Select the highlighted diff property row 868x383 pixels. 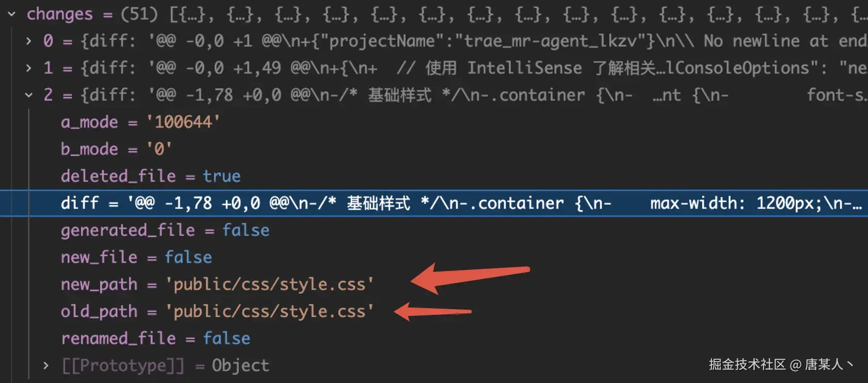434,203
